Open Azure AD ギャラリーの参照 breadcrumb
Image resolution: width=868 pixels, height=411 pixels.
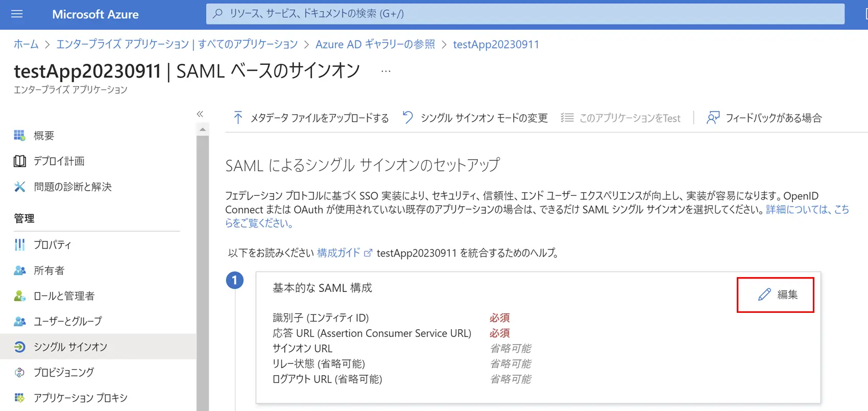point(375,44)
